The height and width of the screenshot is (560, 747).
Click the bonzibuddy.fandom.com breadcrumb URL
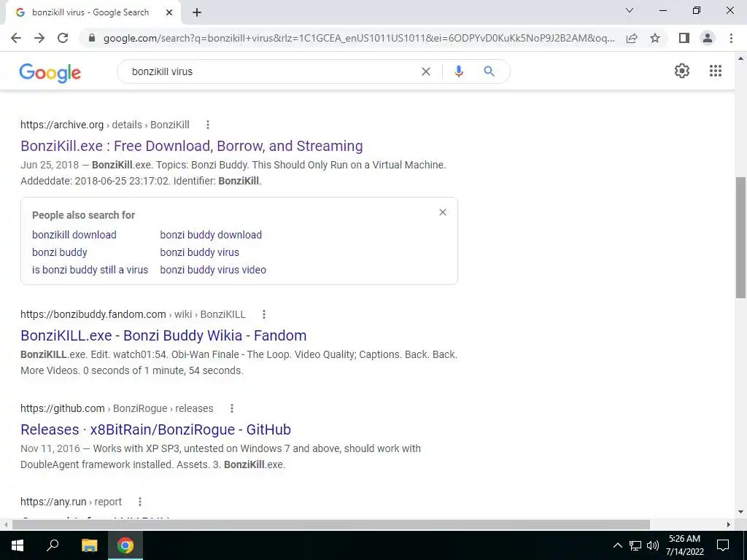133,314
